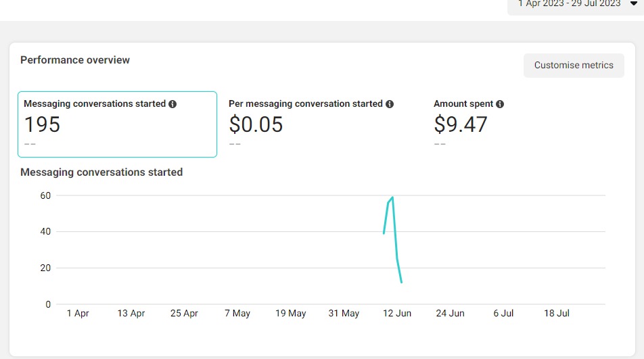Click the lowest end point of the chart line
This screenshot has width=644, height=359.
point(401,282)
